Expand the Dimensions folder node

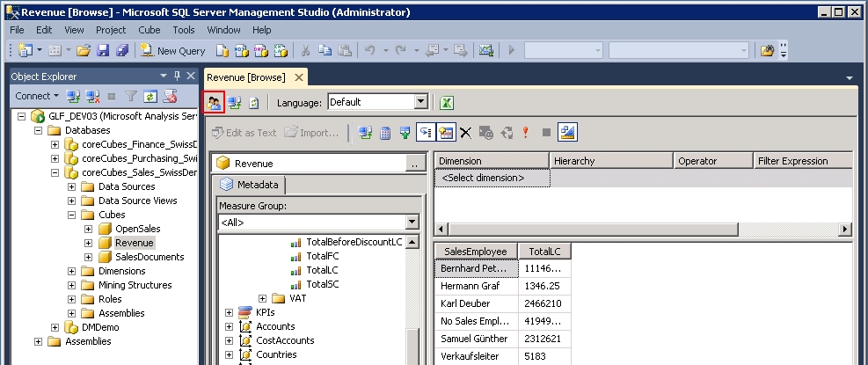pyautogui.click(x=71, y=271)
